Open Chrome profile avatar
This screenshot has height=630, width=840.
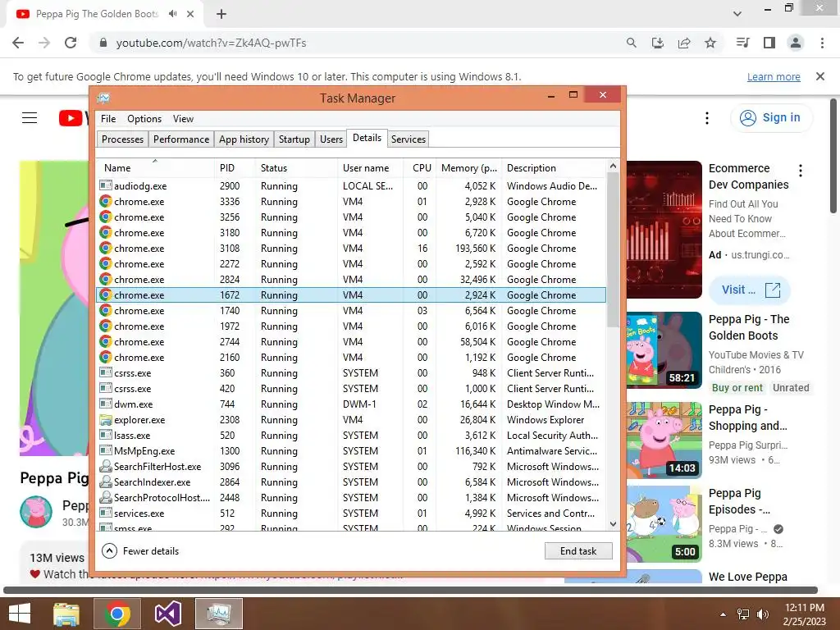[796, 43]
